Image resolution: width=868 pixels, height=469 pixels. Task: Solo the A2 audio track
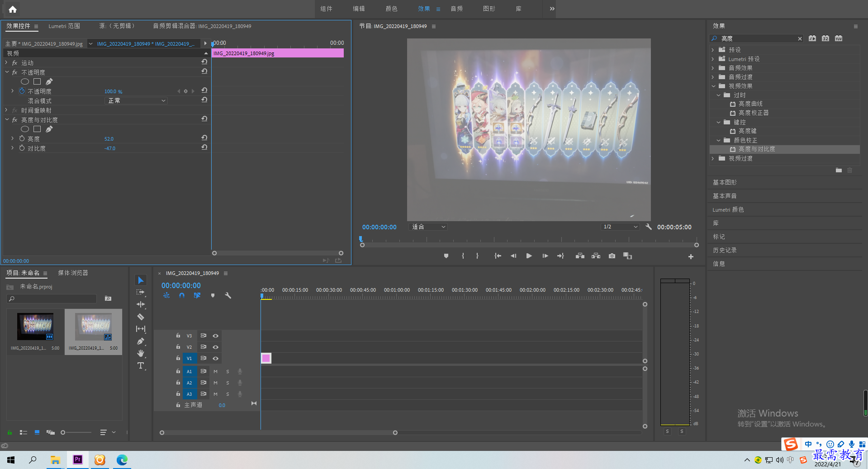click(228, 383)
